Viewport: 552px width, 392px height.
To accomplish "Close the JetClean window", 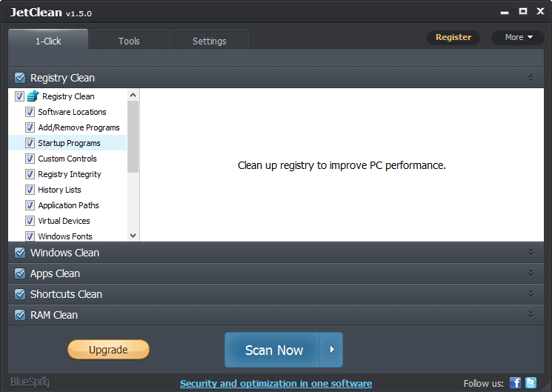I will tap(540, 11).
